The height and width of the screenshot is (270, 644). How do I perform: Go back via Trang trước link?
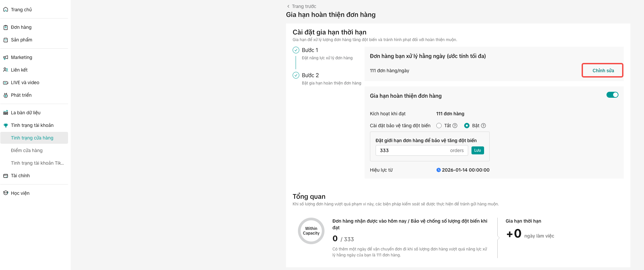[301, 6]
